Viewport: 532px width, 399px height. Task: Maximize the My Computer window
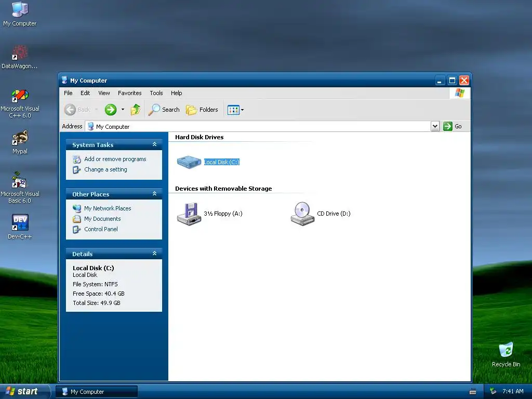click(452, 81)
